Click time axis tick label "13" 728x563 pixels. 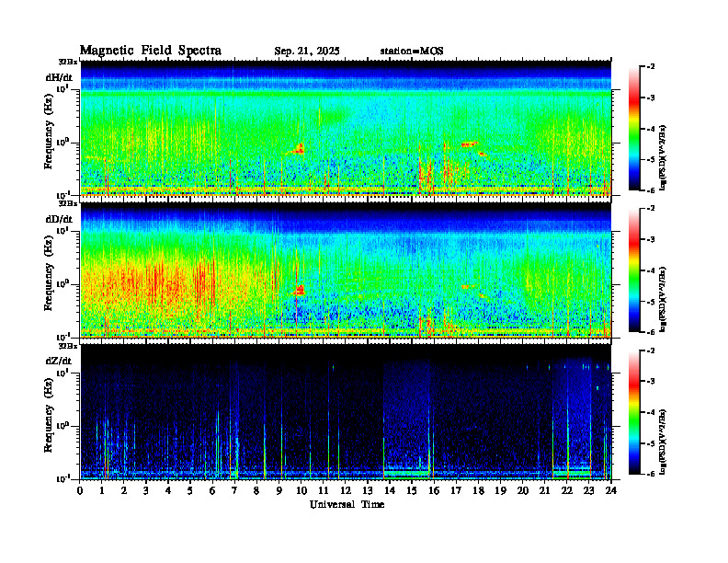pos(368,490)
